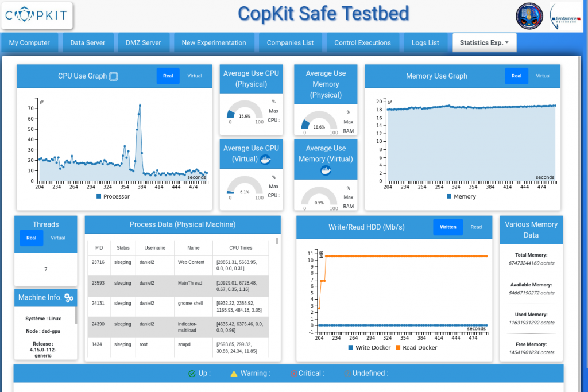Switch to the DMZ Server tab

143,42
